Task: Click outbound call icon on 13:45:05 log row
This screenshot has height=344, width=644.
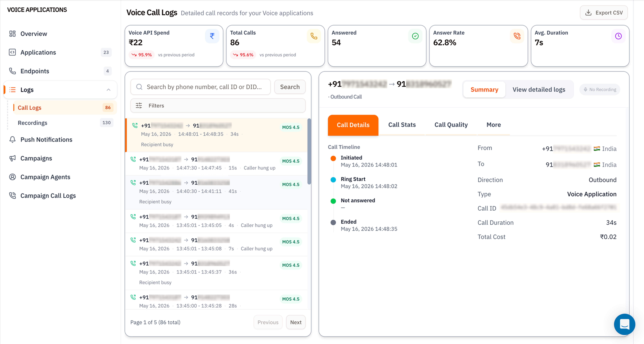Action: pyautogui.click(x=133, y=217)
